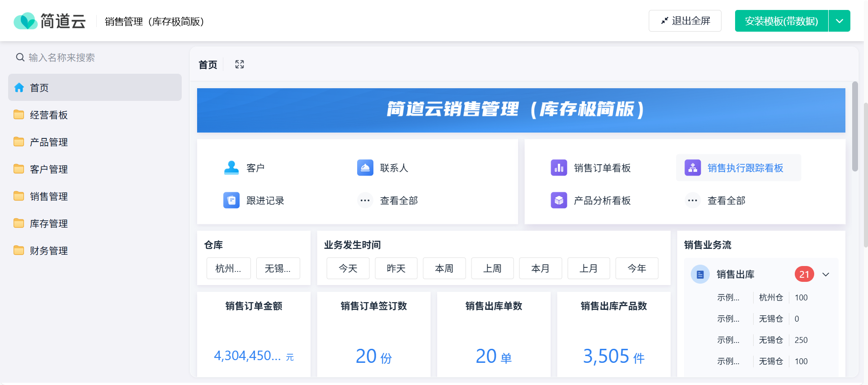Expand 财务管理 in sidebar
The height and width of the screenshot is (385, 868).
tap(95, 250)
